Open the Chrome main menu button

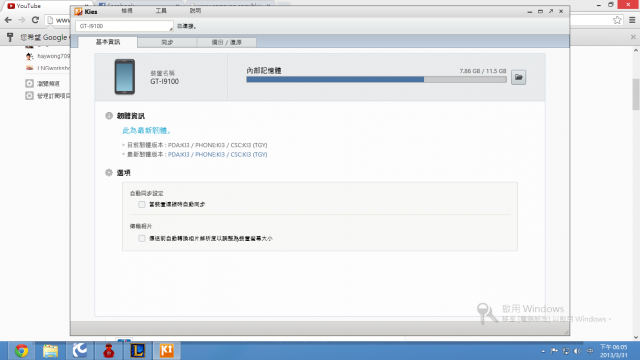point(632,20)
